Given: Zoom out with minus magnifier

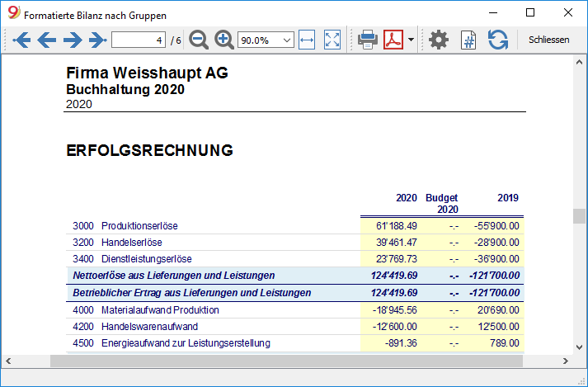Looking at the screenshot, I should tap(199, 40).
